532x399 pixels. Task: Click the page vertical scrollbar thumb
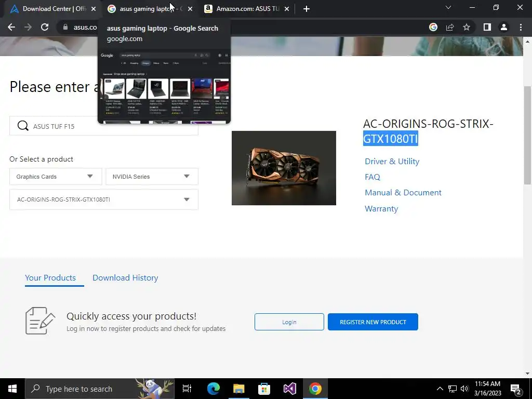pyautogui.click(x=527, y=135)
